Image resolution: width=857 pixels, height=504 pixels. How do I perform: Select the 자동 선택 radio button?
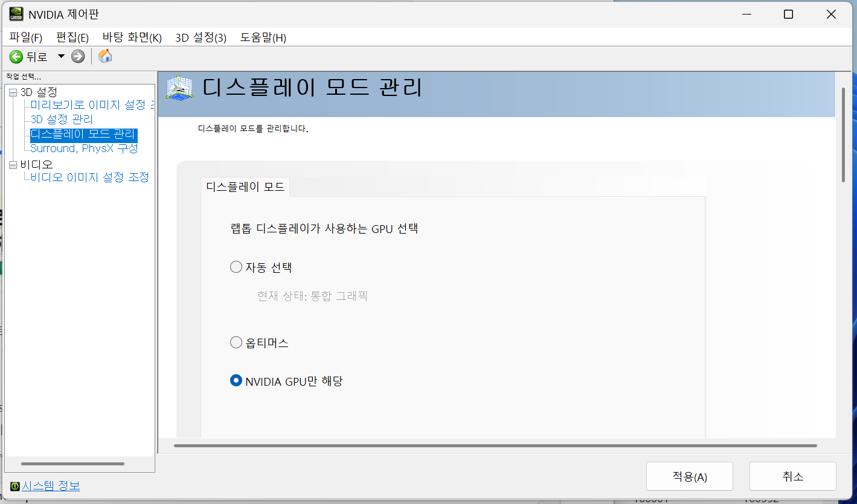[236, 266]
